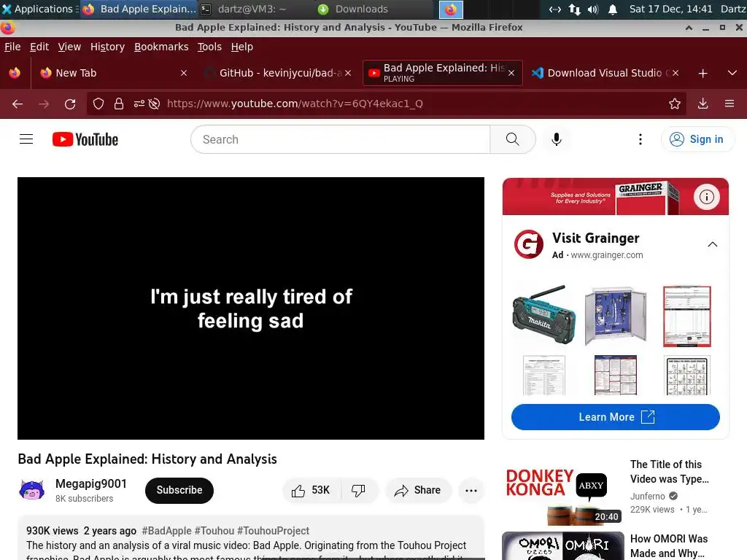Reload the current YouTube page
Viewport: 747px width, 560px height.
pos(70,104)
